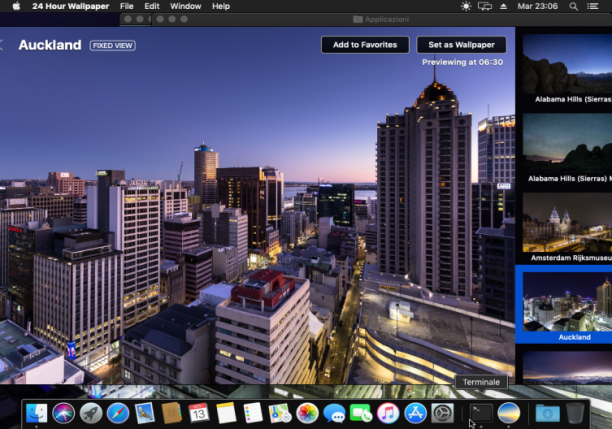Open the Apple menu
Screen dimensions: 612x429
[16, 6]
